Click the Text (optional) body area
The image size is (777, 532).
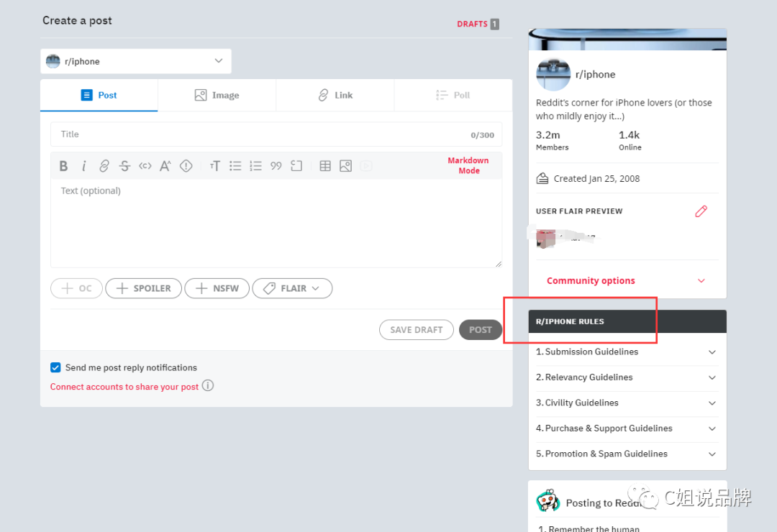click(276, 224)
